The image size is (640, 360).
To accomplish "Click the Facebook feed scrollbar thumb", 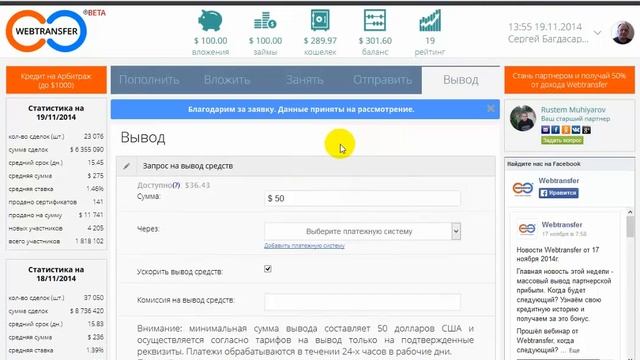I will click(630, 227).
